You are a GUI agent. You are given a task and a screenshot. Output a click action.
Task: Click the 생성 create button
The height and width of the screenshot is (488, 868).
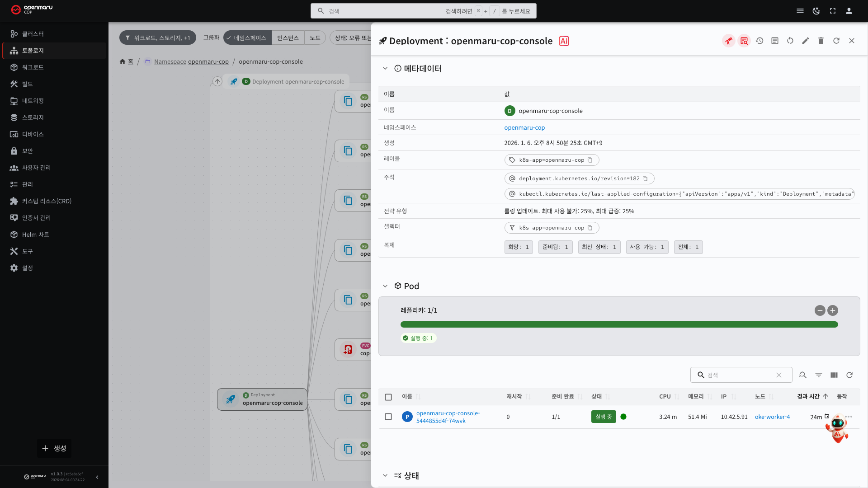click(x=54, y=448)
